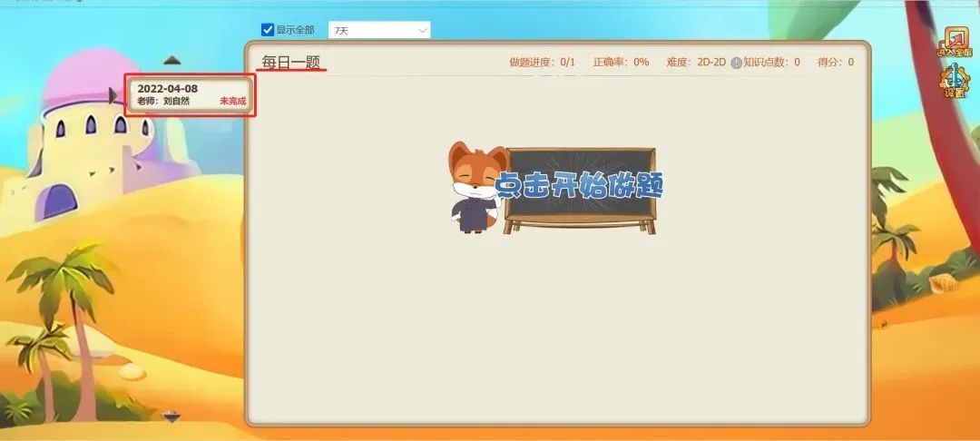The image size is (980, 441).
Task: Click the 做题进度：0/1 progress text
Action: pyautogui.click(x=542, y=62)
